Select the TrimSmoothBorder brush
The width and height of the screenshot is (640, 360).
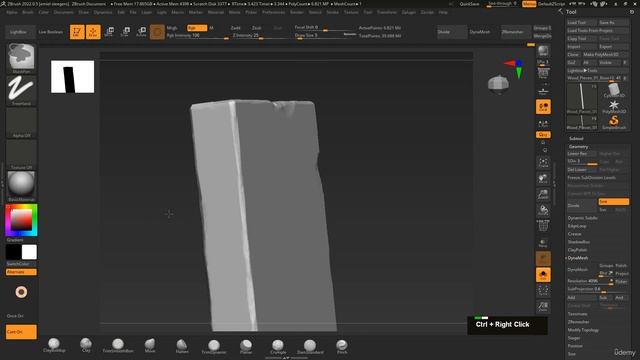click(118, 345)
